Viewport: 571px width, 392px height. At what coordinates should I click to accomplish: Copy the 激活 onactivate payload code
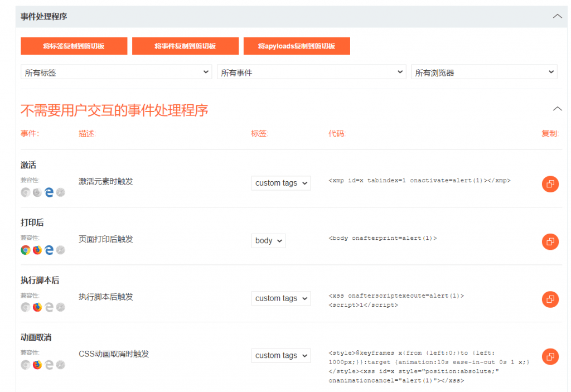pos(550,184)
